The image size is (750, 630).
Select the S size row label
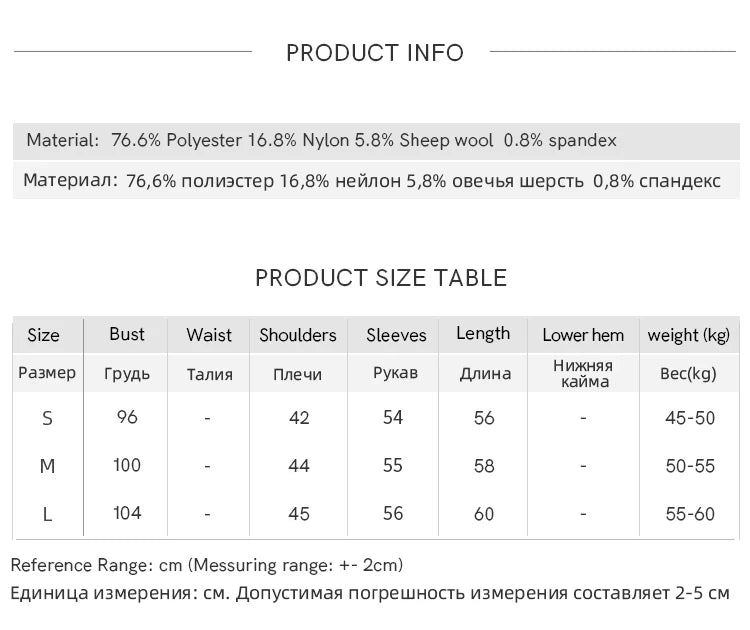coord(47,418)
